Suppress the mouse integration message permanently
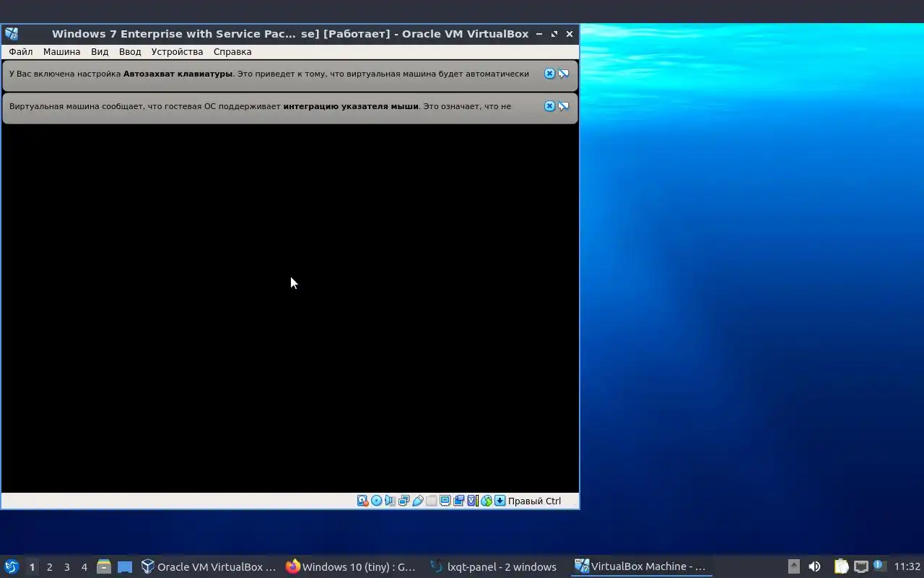The height and width of the screenshot is (578, 924). [564, 106]
